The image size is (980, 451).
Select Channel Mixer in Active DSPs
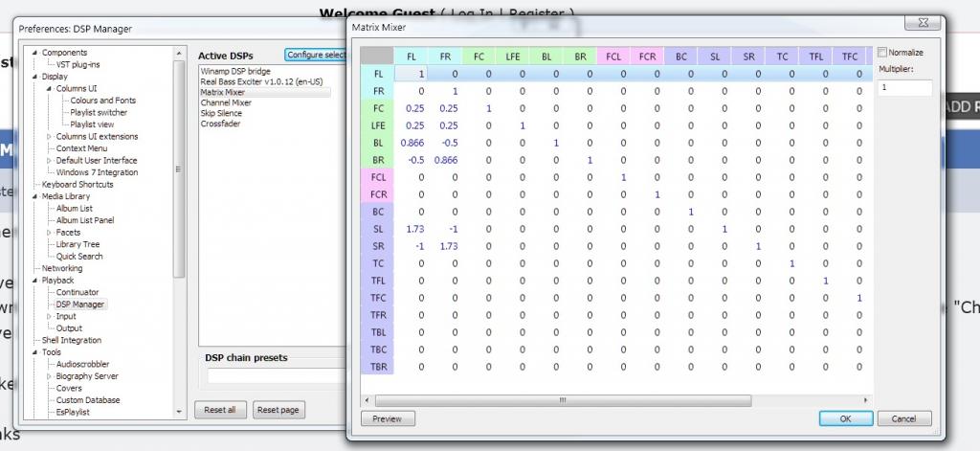coord(227,102)
